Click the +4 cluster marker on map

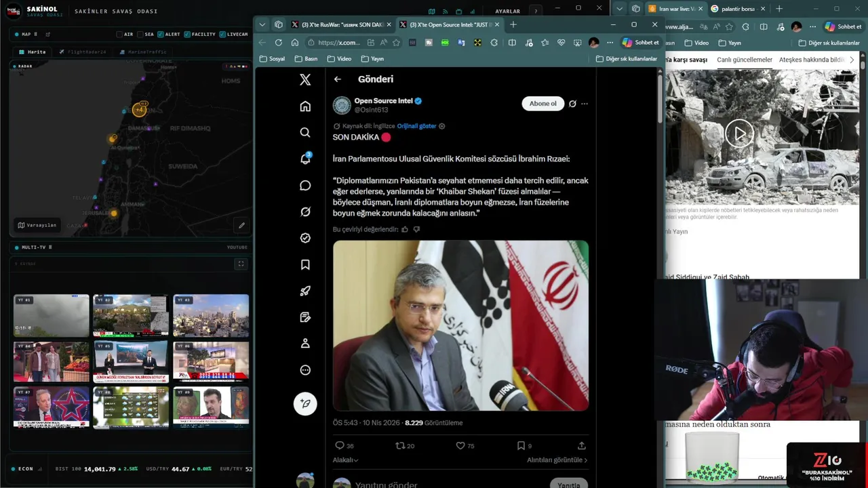point(140,109)
